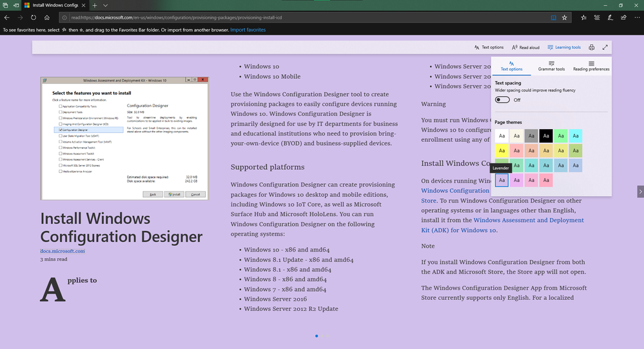Image resolution: width=644 pixels, height=349 pixels.
Task: Open the Reading list icon
Action: (597, 17)
